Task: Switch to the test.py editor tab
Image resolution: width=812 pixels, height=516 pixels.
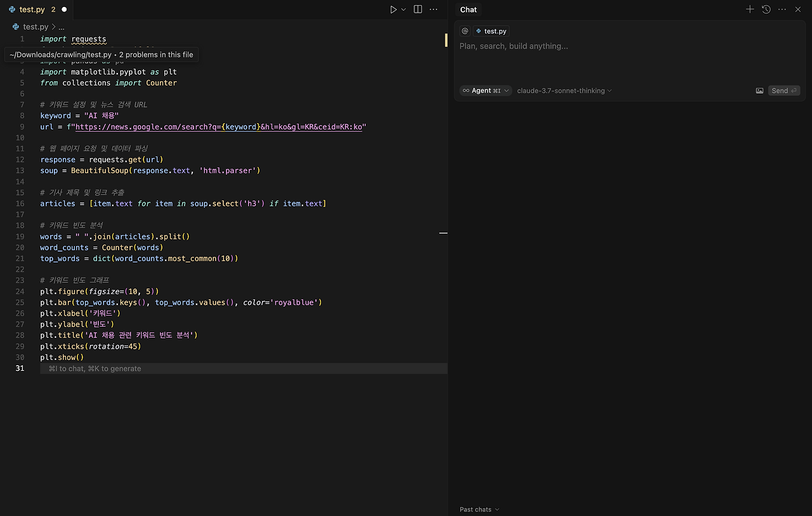Action: [x=33, y=9]
